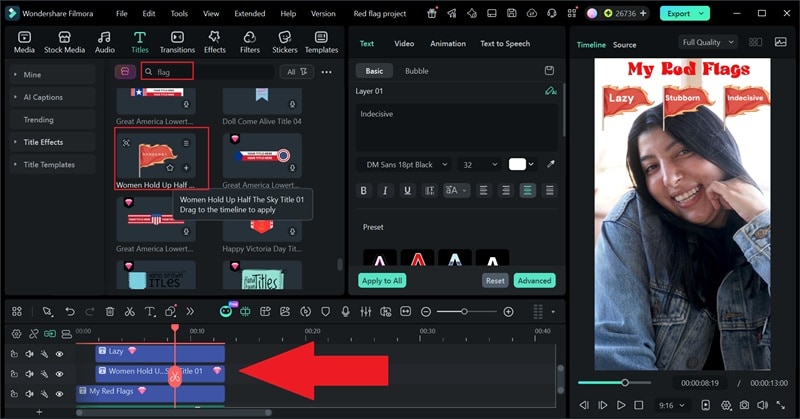Click the Reset button

point(495,281)
